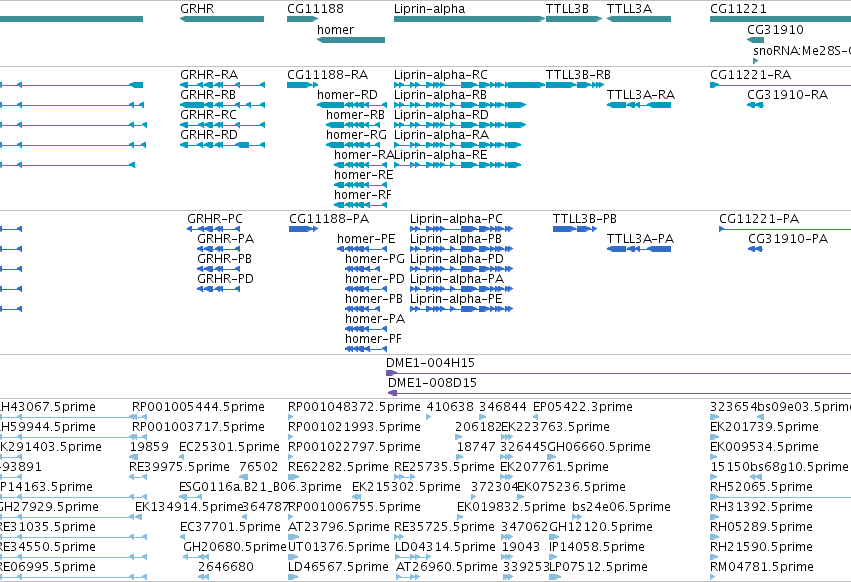Viewport: 851px width, 582px height.
Task: Select protein homer-PG
Action: coord(363,269)
